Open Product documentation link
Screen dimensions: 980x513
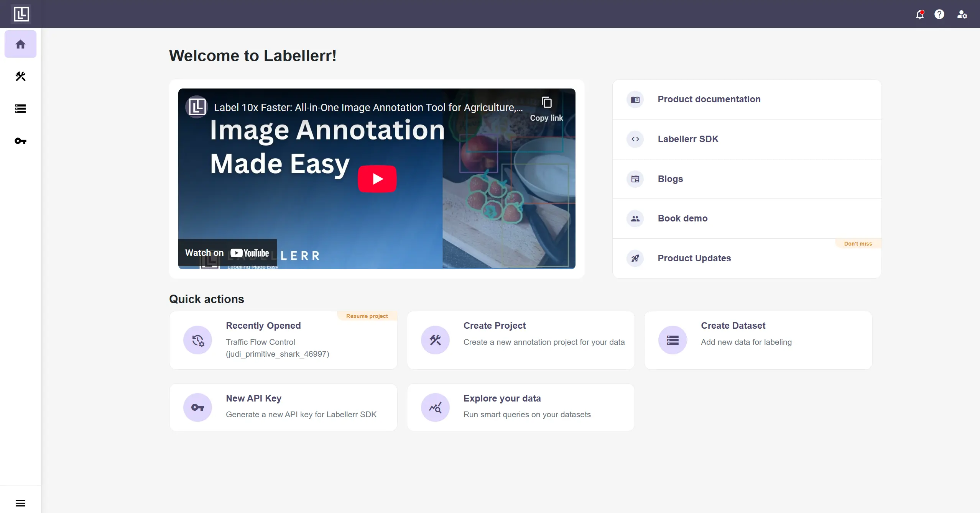[747, 100]
